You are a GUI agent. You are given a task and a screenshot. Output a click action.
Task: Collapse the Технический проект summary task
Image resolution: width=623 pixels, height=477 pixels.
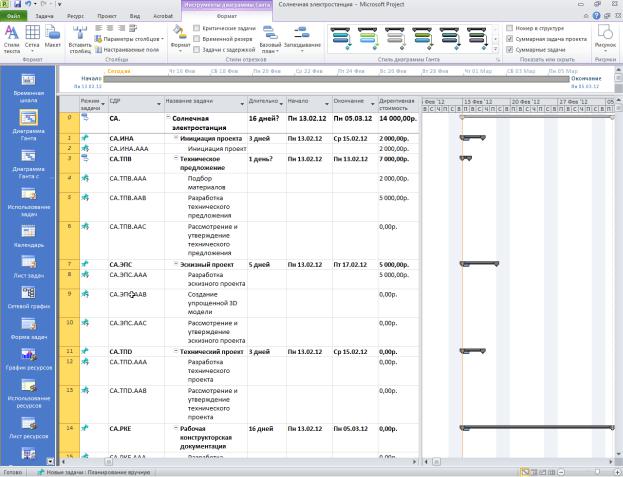[x=176, y=351]
